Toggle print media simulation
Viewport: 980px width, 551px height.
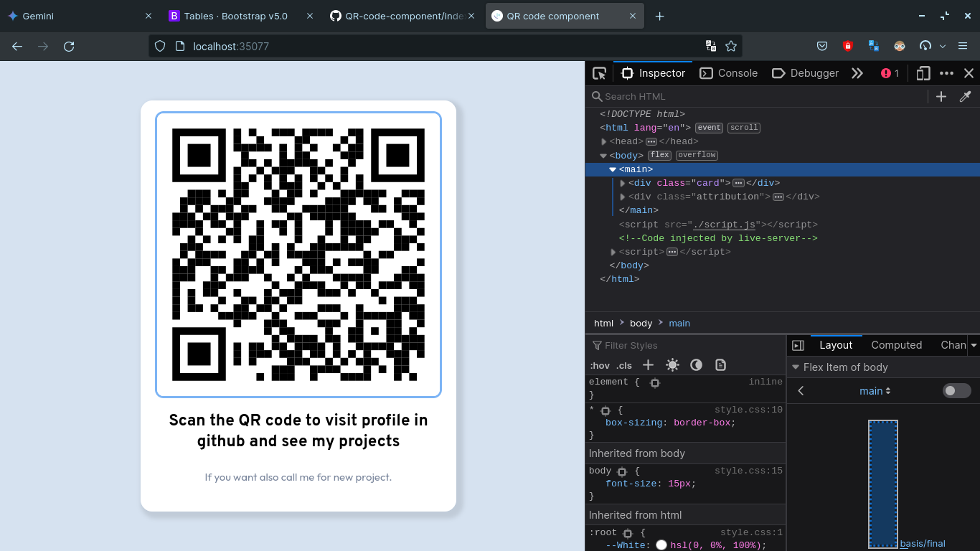click(x=720, y=365)
